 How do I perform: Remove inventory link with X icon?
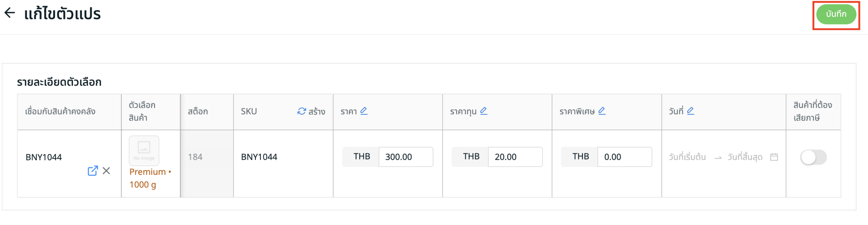106,171
